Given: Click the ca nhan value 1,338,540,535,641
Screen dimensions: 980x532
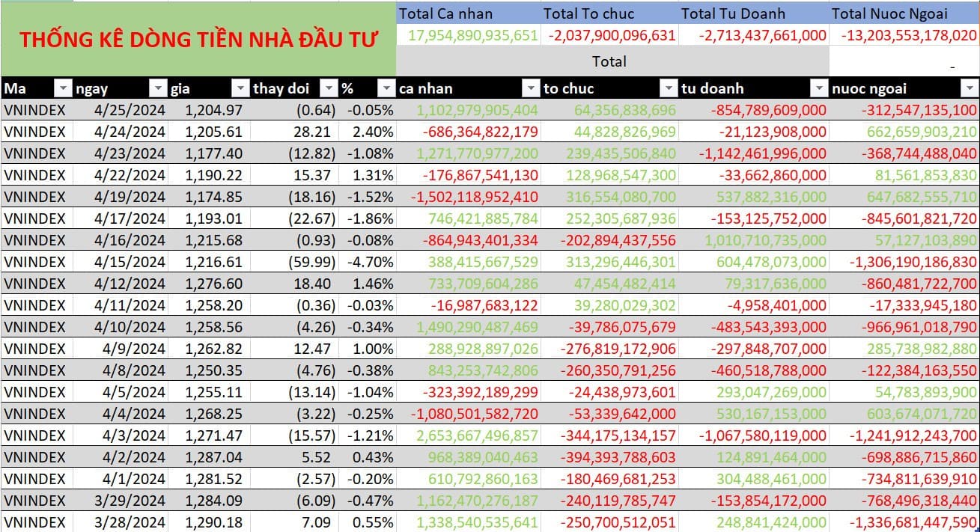Looking at the screenshot, I should pos(477,522).
